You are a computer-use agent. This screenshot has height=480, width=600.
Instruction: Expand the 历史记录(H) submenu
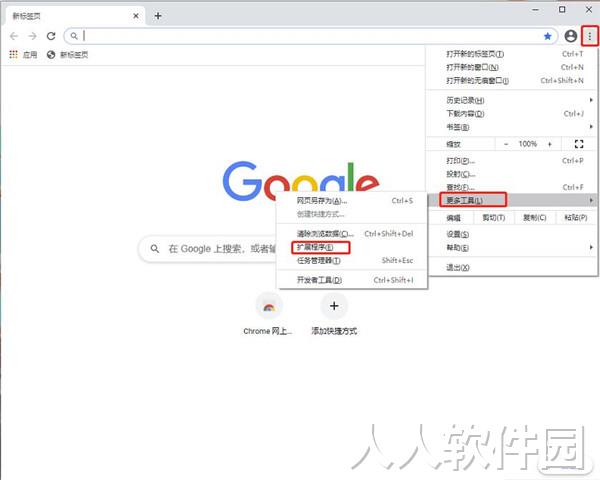[512, 100]
